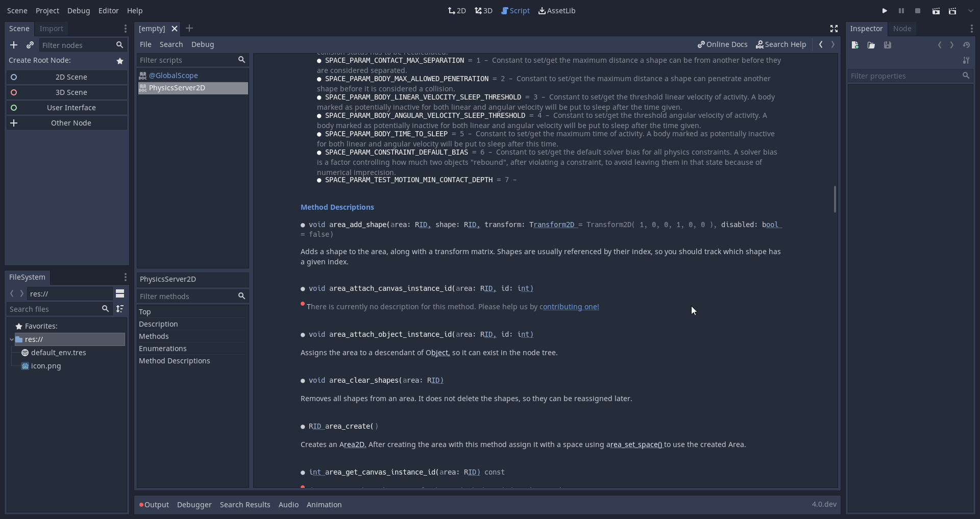This screenshot has width=980, height=519.
Task: Pause the running scene
Action: (901, 11)
